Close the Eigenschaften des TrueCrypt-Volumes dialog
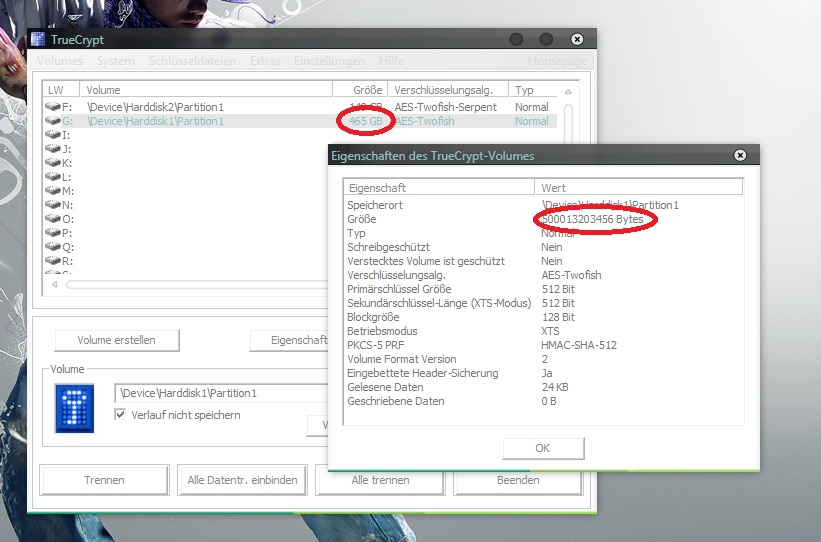This screenshot has width=821, height=542. click(740, 155)
